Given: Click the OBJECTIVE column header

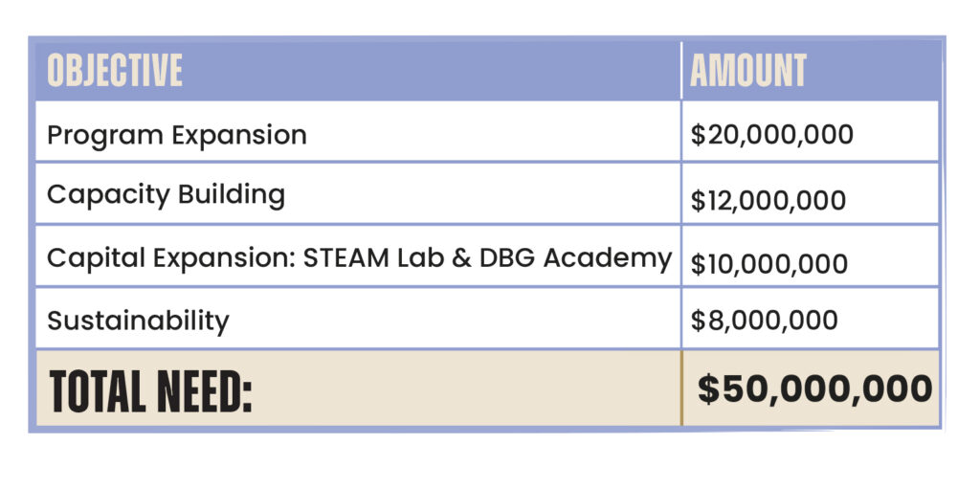Looking at the screenshot, I should click(x=115, y=71).
